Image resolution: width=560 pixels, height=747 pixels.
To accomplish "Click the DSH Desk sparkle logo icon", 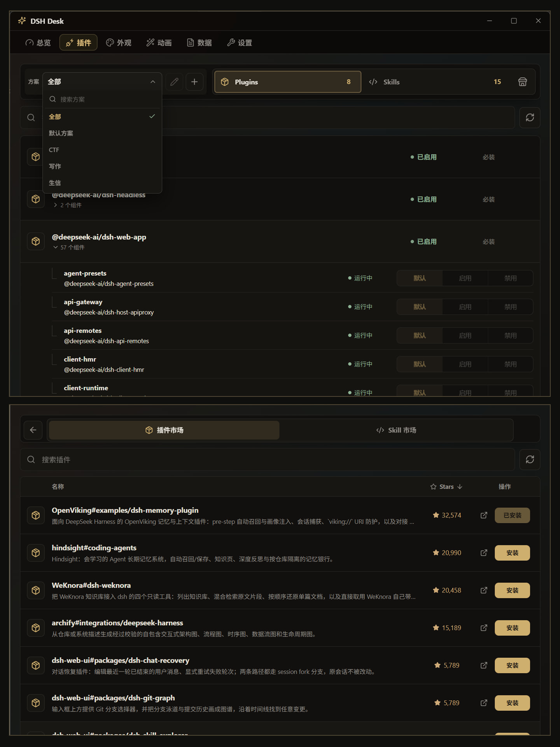I will coord(22,21).
